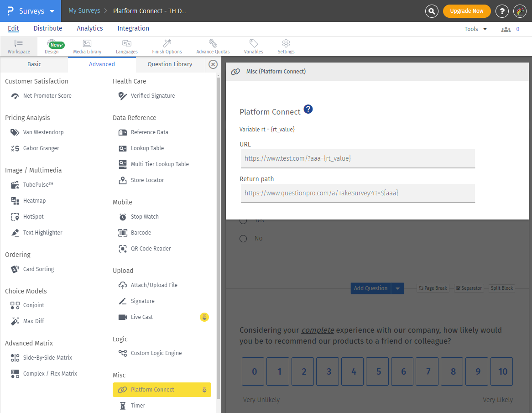Click the Separator checkbox button
Viewport: 532px width, 413px height.
tap(469, 288)
